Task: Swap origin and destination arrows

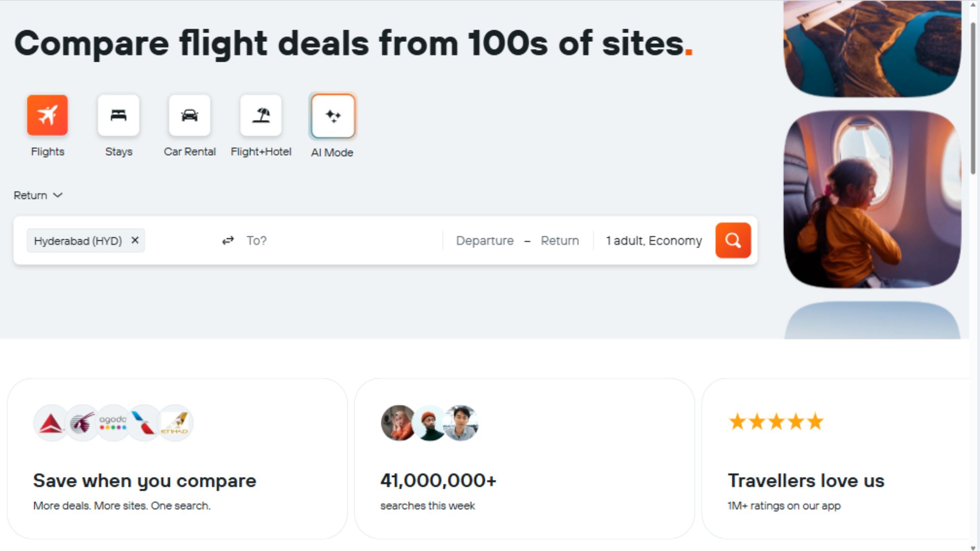Action: (228, 240)
